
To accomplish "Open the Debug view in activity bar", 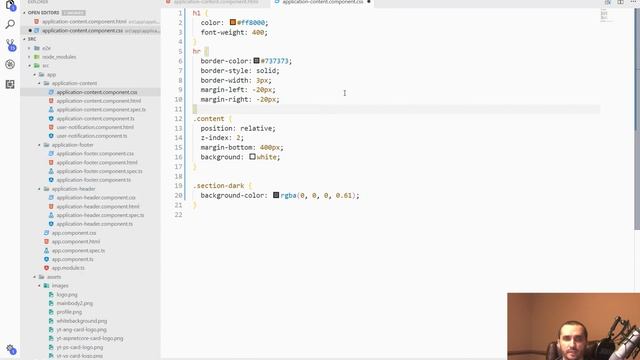I will (x=10, y=64).
